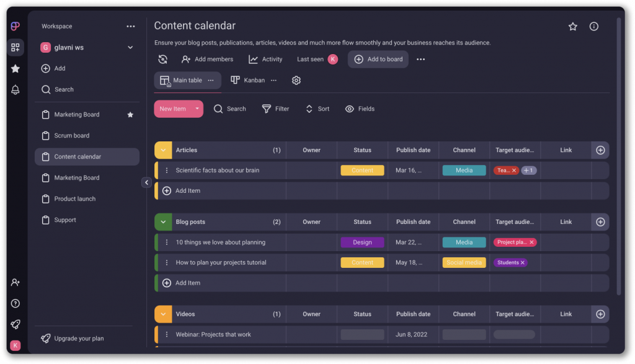
Task: Toggle favorite star on Marketing Board
Action: [130, 115]
